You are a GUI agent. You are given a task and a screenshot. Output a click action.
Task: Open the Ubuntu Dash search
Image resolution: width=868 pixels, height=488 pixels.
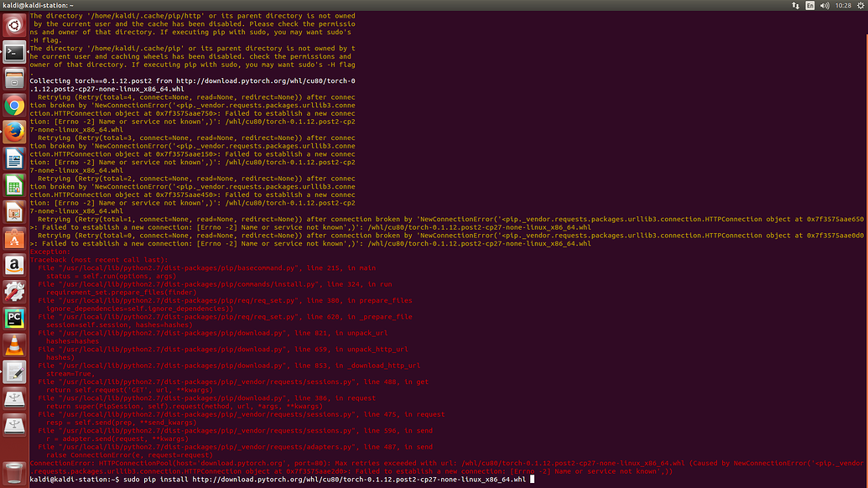13,25
